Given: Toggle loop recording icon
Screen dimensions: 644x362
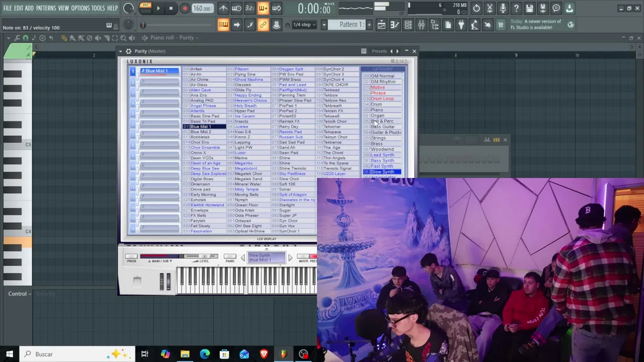Looking at the screenshot, I should click(276, 9).
